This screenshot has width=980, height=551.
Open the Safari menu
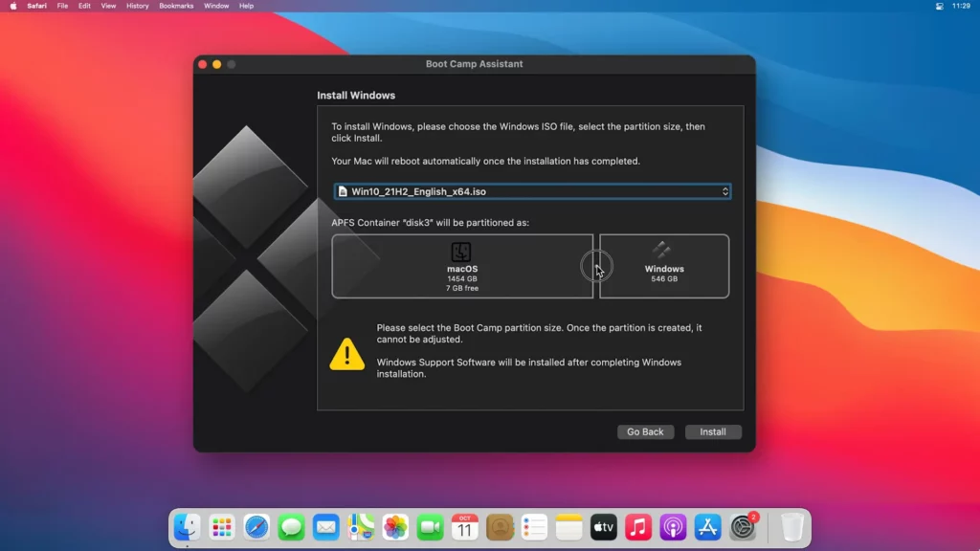pyautogui.click(x=37, y=7)
